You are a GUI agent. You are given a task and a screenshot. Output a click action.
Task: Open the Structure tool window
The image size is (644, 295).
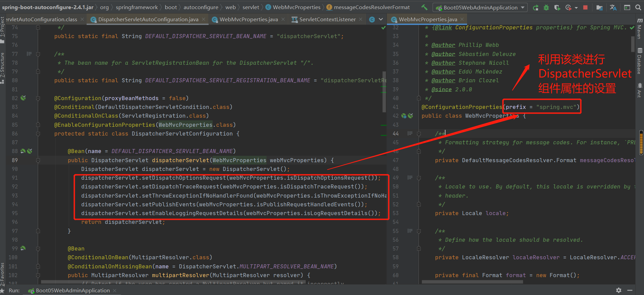(3, 68)
